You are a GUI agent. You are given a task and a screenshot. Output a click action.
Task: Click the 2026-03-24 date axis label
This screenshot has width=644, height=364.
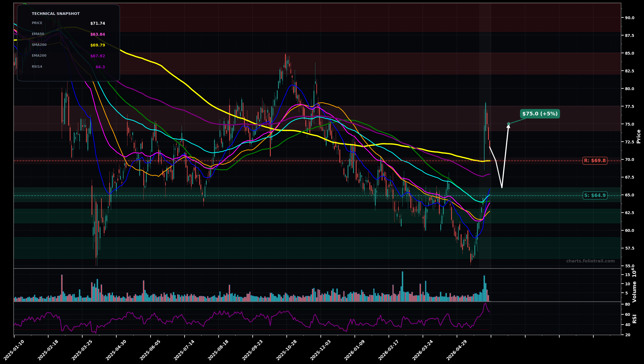(422, 350)
